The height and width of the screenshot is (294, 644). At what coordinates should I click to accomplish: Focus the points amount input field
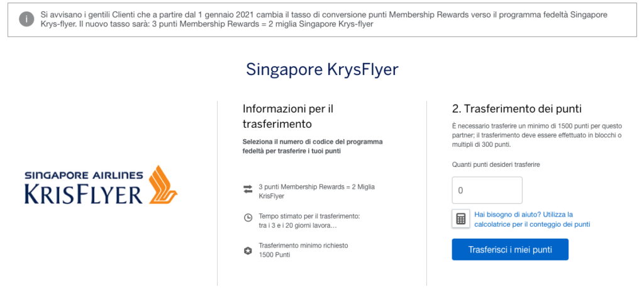(x=487, y=190)
